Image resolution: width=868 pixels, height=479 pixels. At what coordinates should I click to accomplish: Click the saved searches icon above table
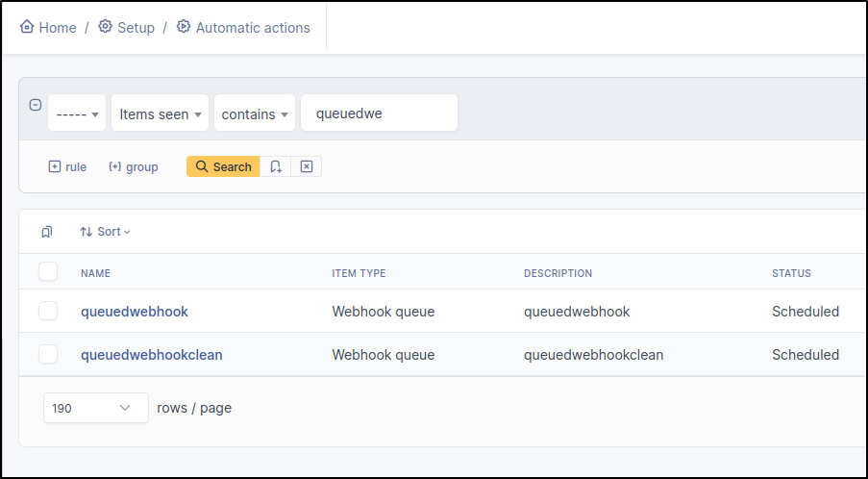[x=47, y=232]
